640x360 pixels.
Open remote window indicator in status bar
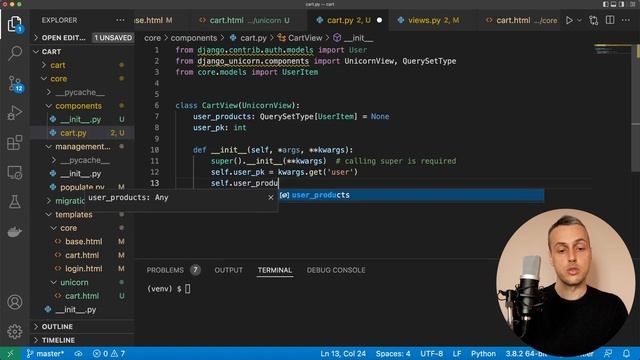10,353
